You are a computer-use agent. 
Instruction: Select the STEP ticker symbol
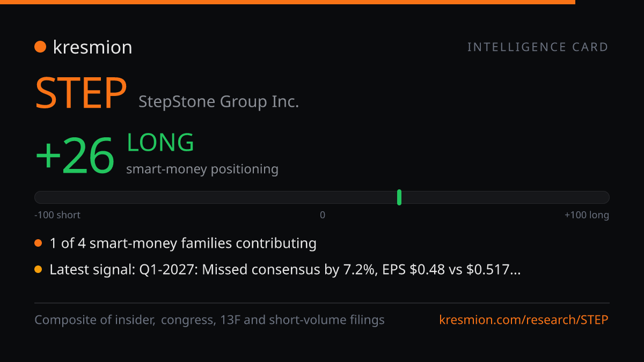pos(81,93)
